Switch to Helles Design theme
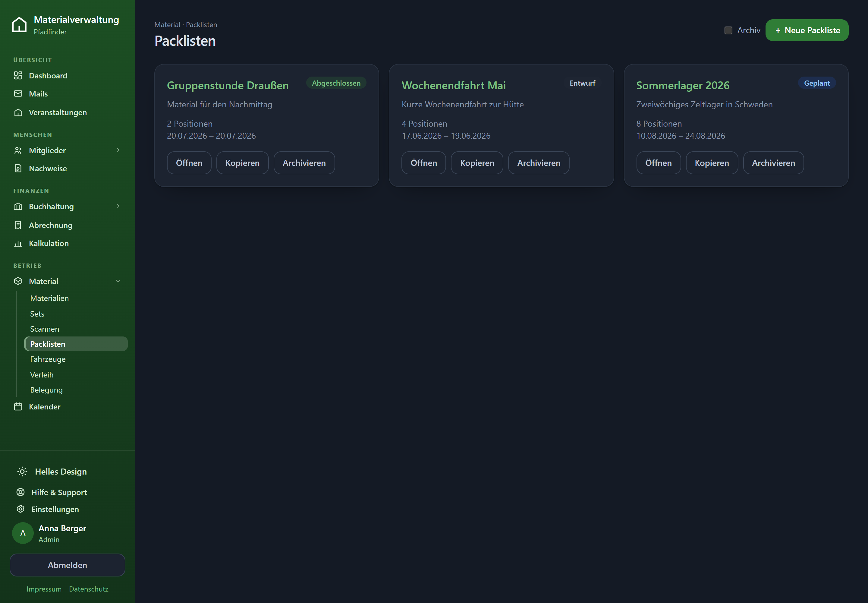The image size is (868, 603). (52, 472)
